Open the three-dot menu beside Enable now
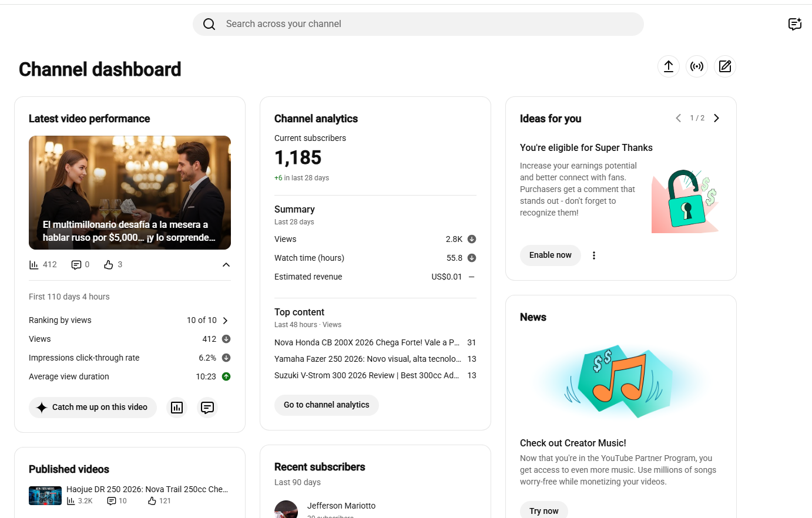Image resolution: width=812 pixels, height=518 pixels. coord(594,255)
